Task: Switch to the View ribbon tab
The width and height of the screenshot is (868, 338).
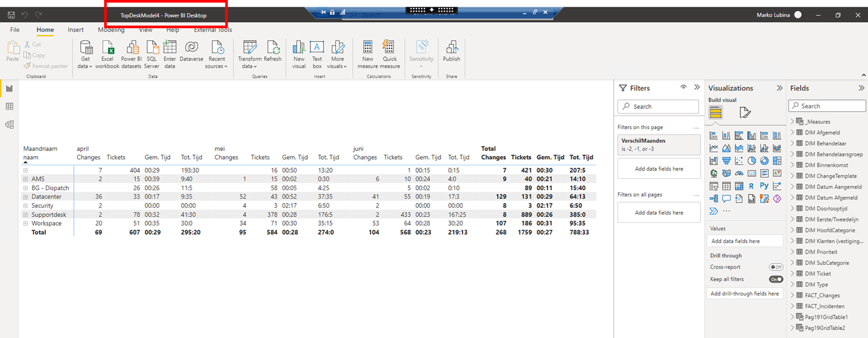Action: (x=146, y=30)
